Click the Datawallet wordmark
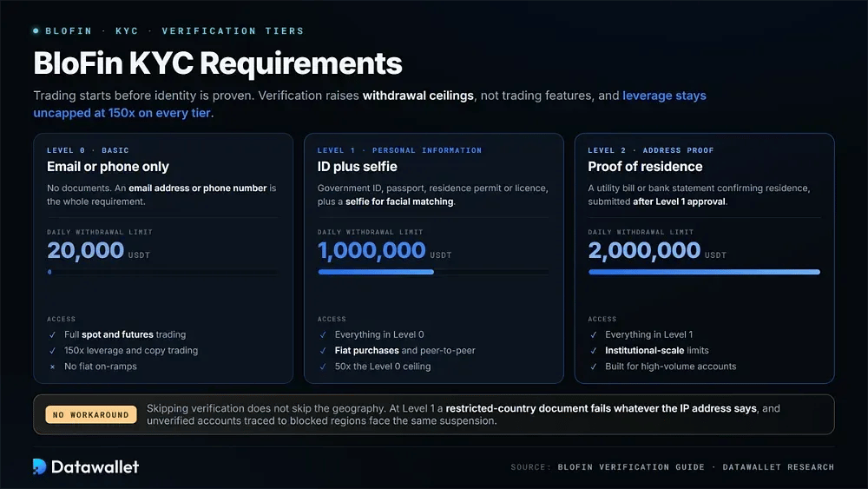 coord(95,466)
